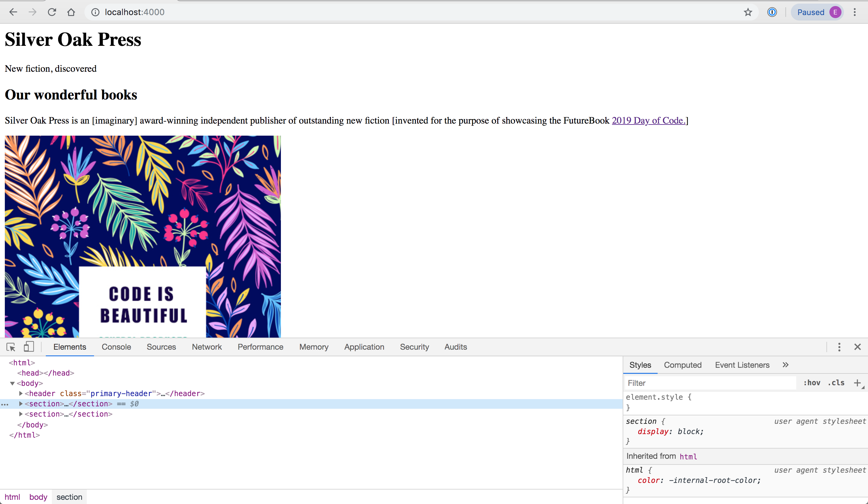Open the Security tab
Image resolution: width=868 pixels, height=504 pixels.
414,347
